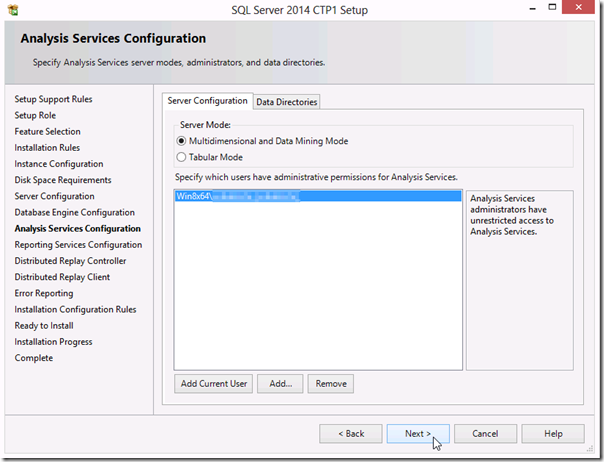
Task: Click Complete step in sidebar
Action: [34, 358]
